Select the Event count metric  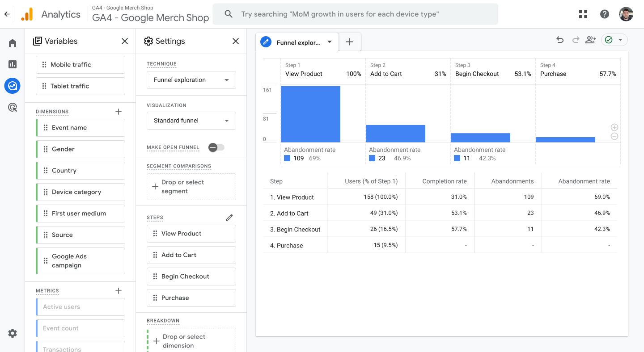coord(80,328)
